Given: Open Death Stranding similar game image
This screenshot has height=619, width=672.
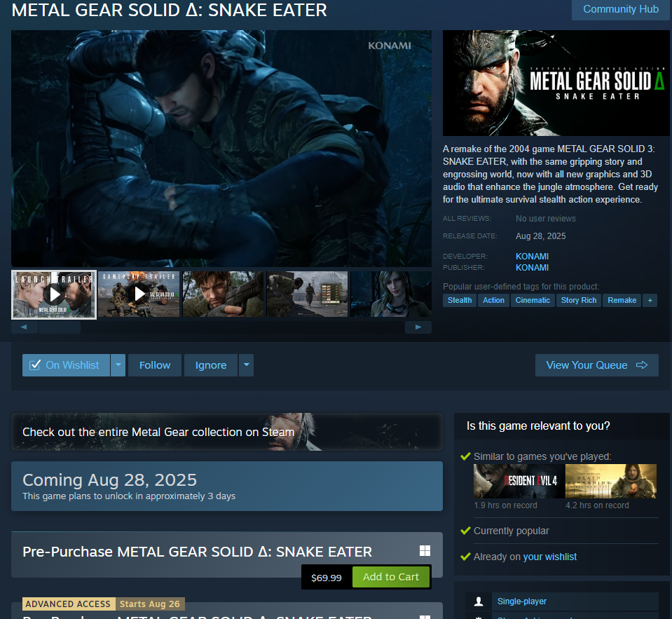Looking at the screenshot, I should [610, 481].
